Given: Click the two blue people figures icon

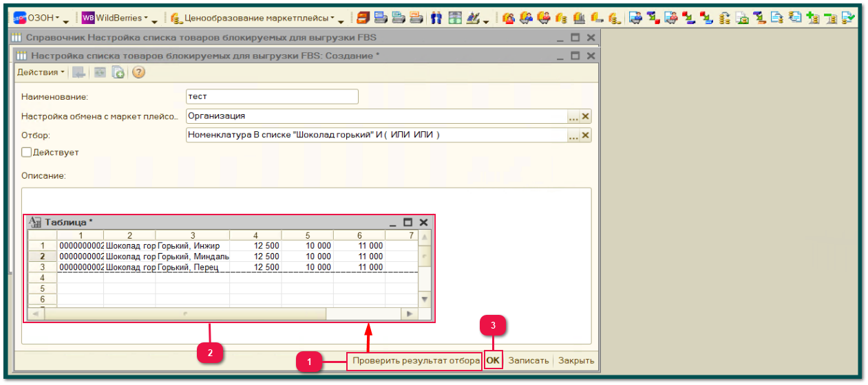Looking at the screenshot, I should coord(436,18).
